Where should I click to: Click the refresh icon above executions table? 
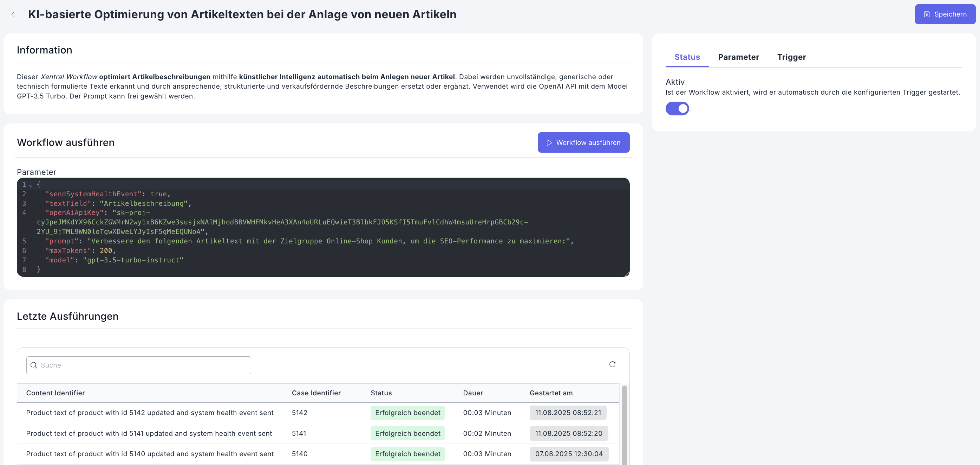(x=612, y=364)
